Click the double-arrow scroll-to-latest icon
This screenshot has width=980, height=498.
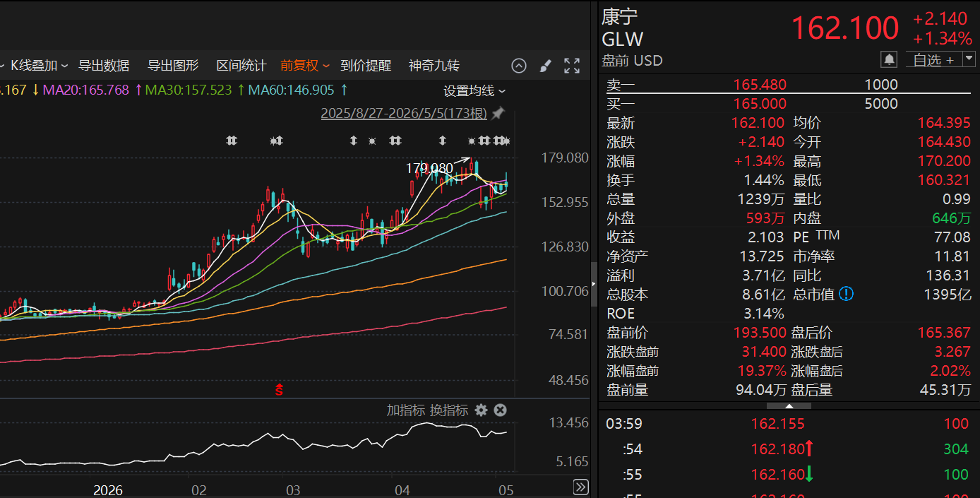pyautogui.click(x=580, y=487)
